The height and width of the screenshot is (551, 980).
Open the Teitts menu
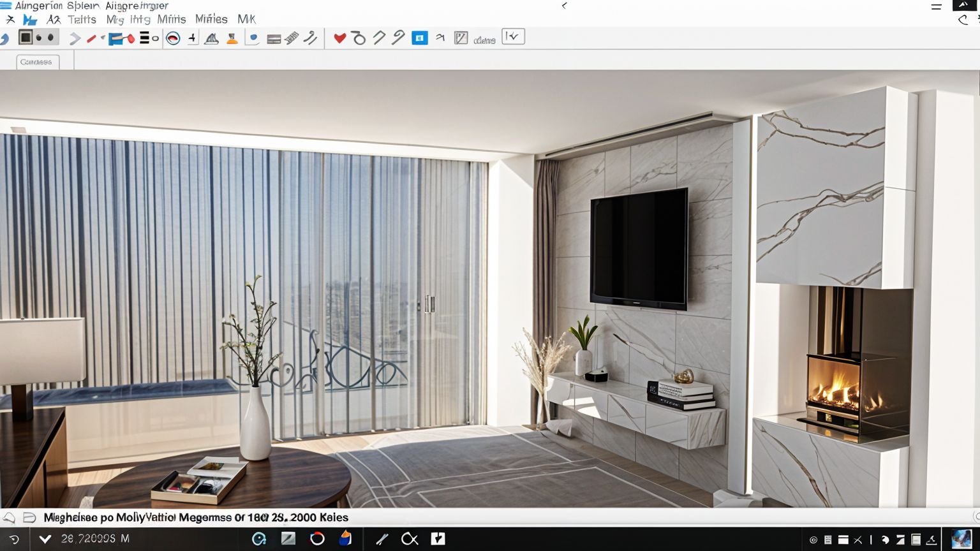(x=82, y=20)
